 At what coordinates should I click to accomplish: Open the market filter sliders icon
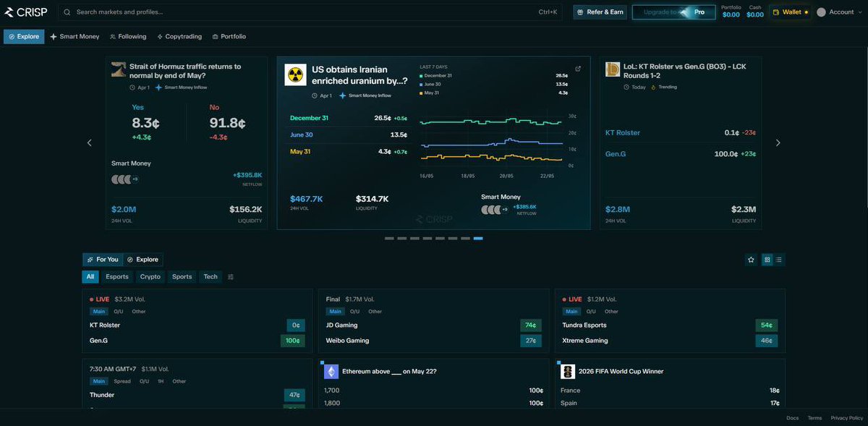tap(231, 277)
